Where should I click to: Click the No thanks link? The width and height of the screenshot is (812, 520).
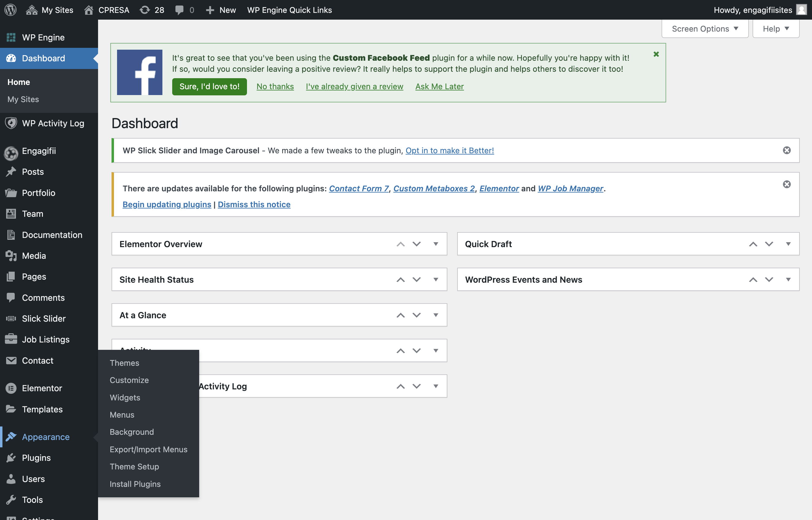point(275,86)
